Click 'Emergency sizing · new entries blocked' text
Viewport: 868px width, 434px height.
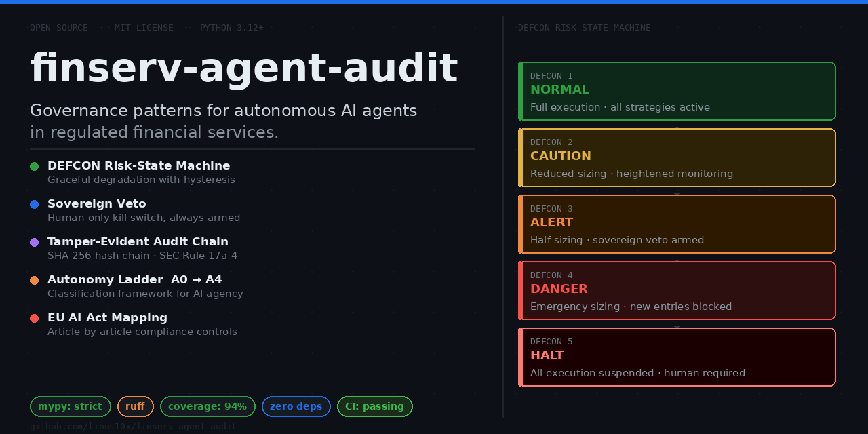631,307
